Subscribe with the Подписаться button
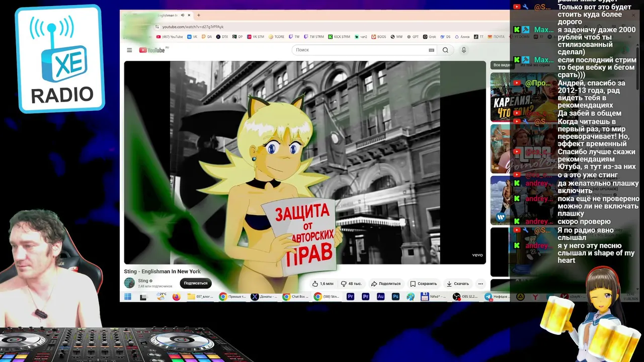 (x=196, y=283)
